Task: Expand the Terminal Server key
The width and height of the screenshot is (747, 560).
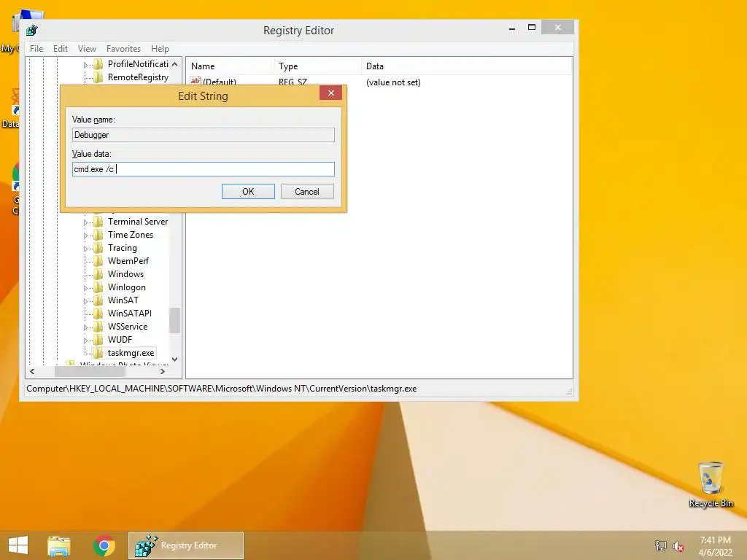Action: [85, 222]
